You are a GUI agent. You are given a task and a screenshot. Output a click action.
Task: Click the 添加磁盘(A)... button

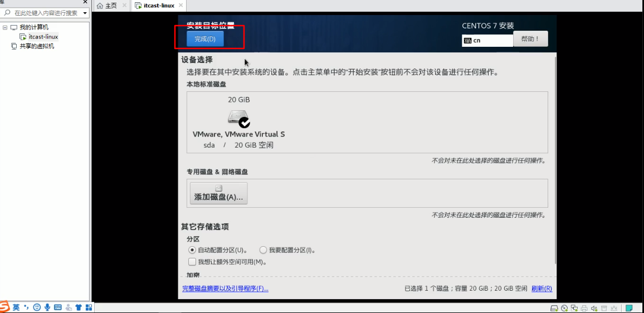[x=218, y=193]
